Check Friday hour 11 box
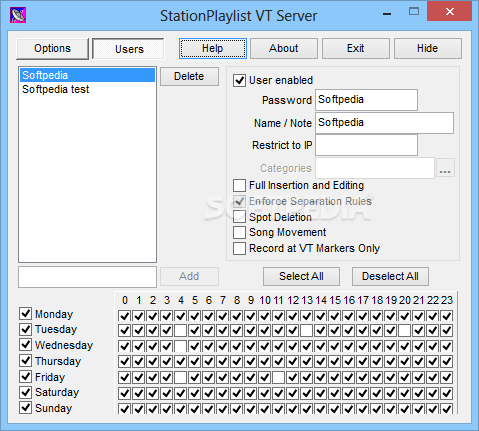Screen dimensions: 479x431 [x=278, y=378]
